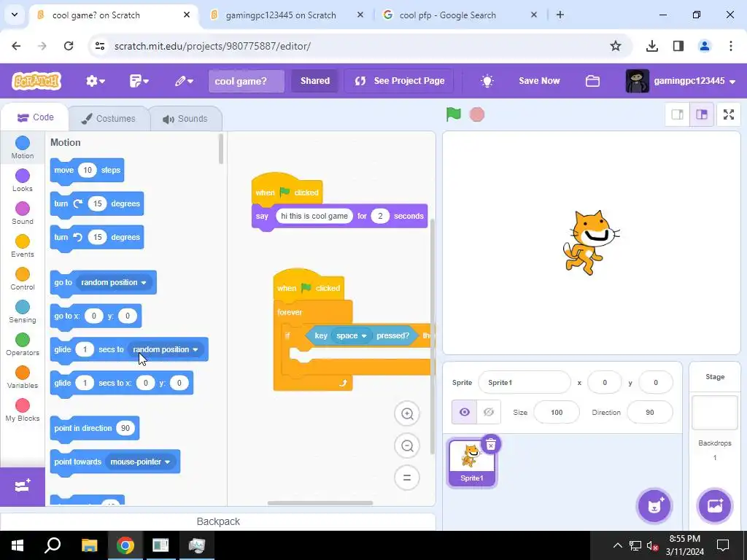Image resolution: width=747 pixels, height=560 pixels.
Task: Open random position dropdown in go to block
Action: 114,282
